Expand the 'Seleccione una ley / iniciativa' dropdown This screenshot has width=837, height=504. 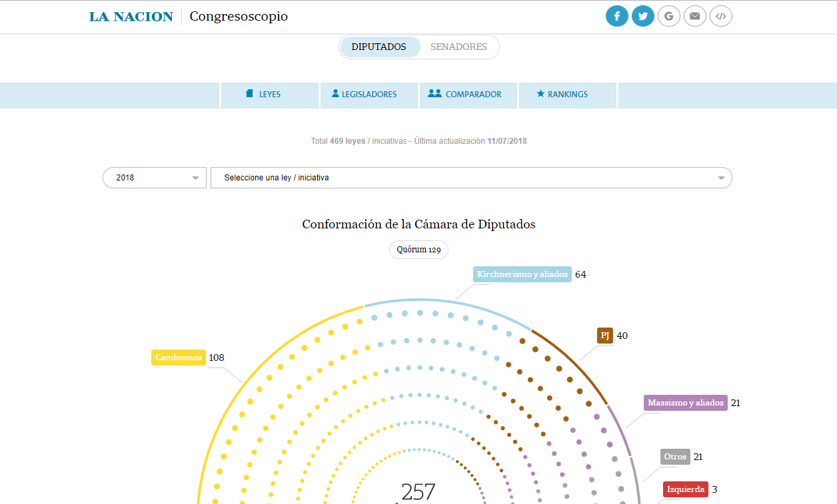471,178
